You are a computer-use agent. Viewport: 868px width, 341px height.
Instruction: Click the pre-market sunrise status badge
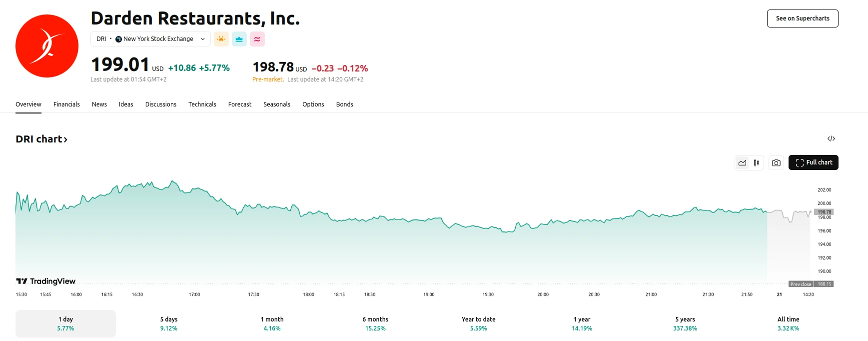[x=221, y=38]
